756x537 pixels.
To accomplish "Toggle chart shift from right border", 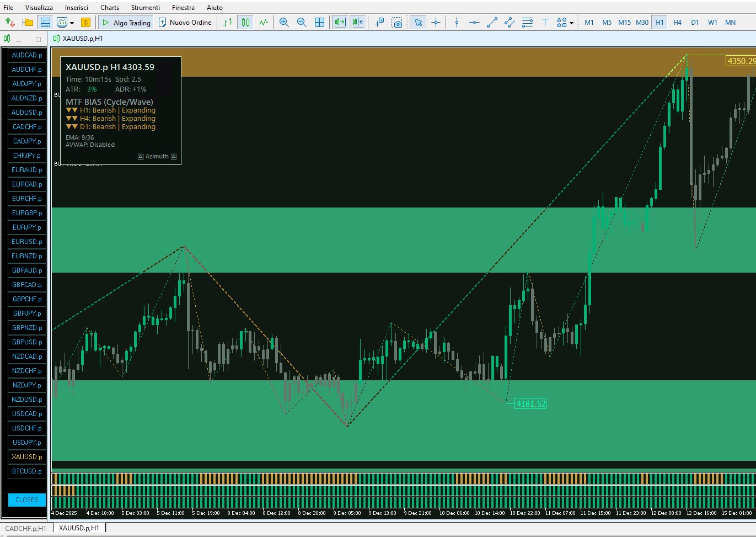I will (358, 23).
